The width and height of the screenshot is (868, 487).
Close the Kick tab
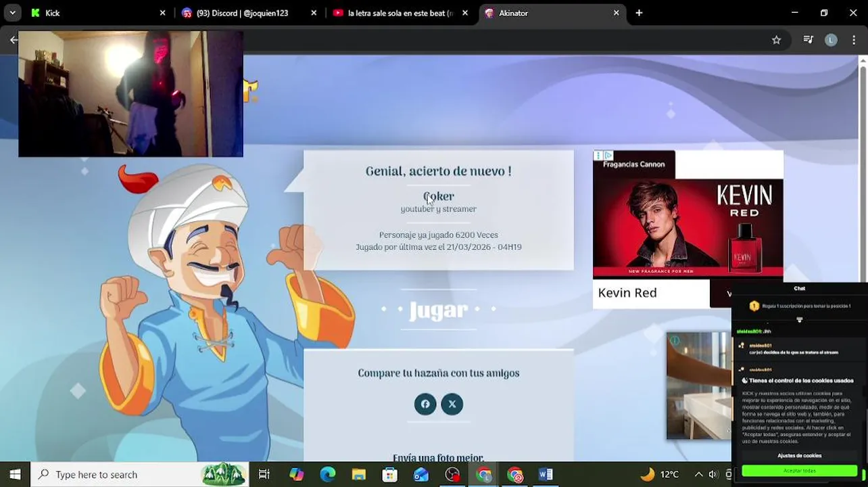(162, 13)
